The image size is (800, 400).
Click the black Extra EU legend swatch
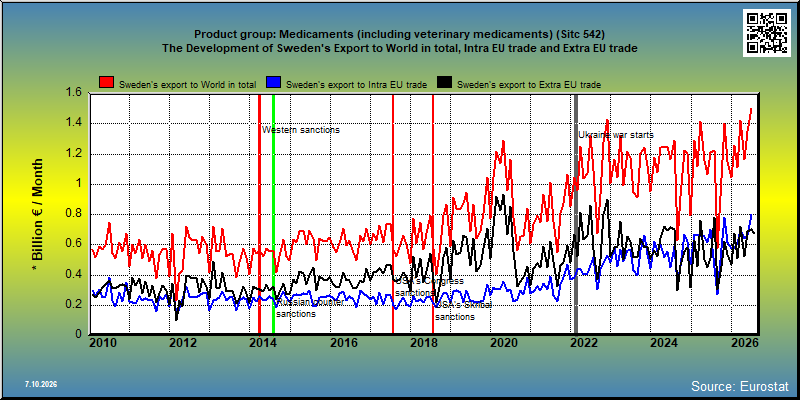click(x=445, y=83)
